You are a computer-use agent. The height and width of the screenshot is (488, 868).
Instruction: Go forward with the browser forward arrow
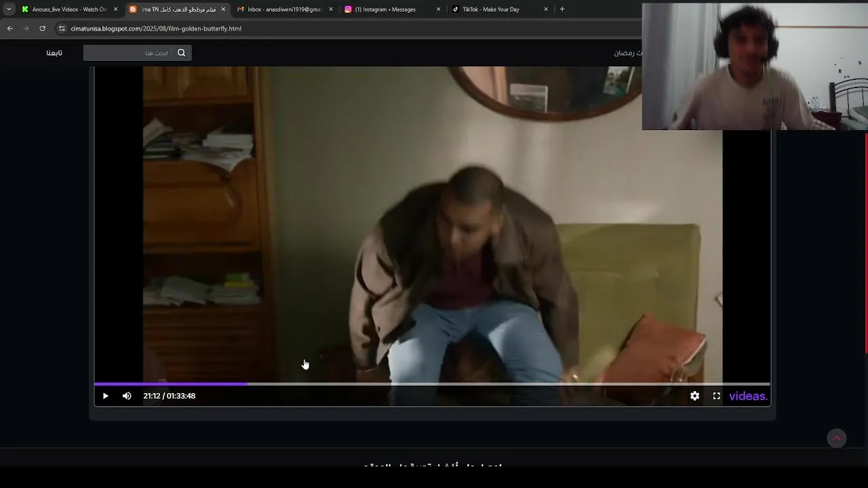tap(26, 28)
